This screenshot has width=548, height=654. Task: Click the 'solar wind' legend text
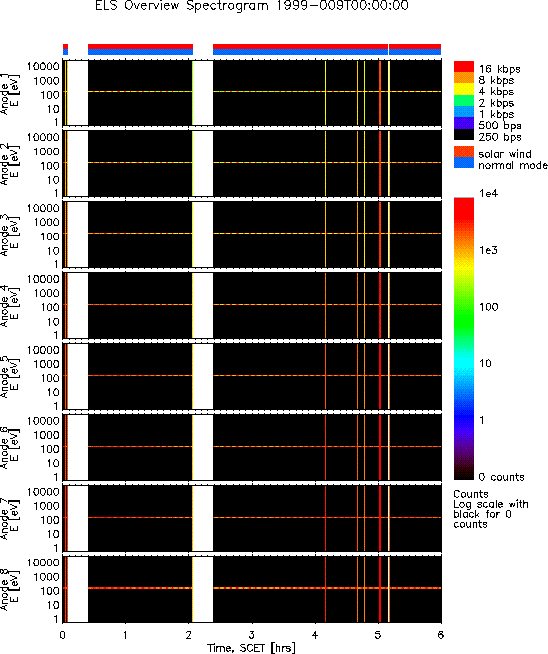(505, 154)
